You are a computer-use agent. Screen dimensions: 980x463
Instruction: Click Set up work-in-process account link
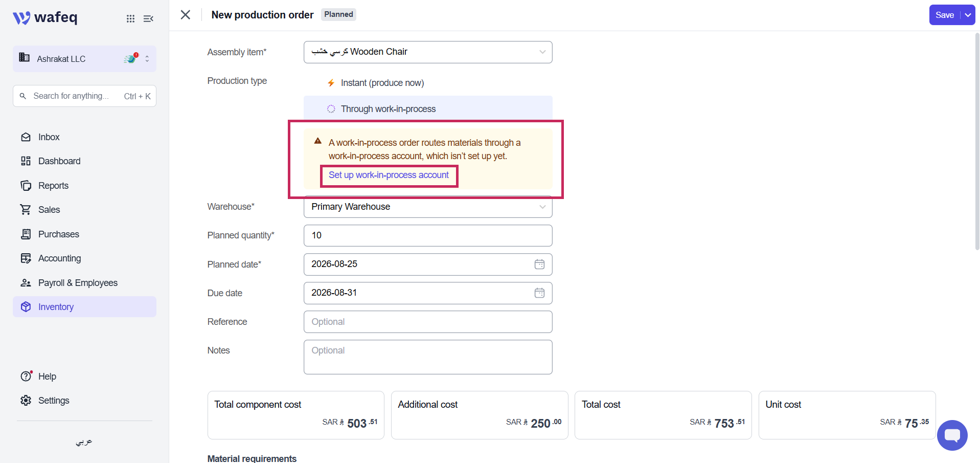point(389,175)
